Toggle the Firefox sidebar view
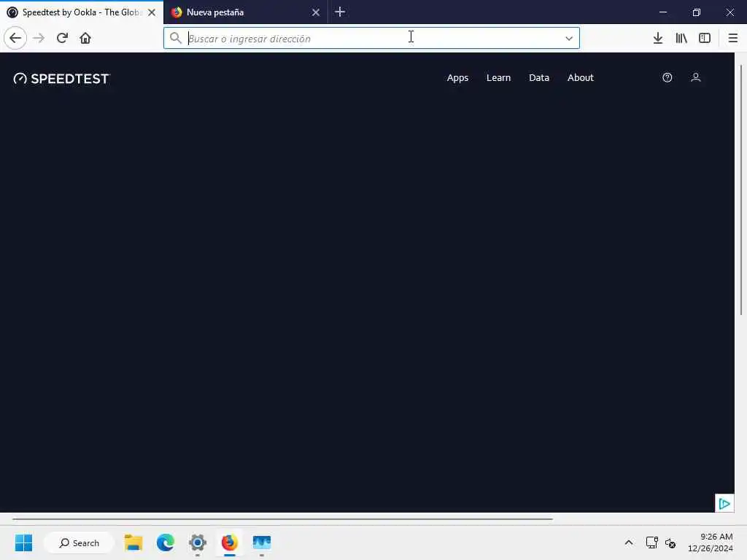Viewport: 747px width, 560px height. point(705,38)
